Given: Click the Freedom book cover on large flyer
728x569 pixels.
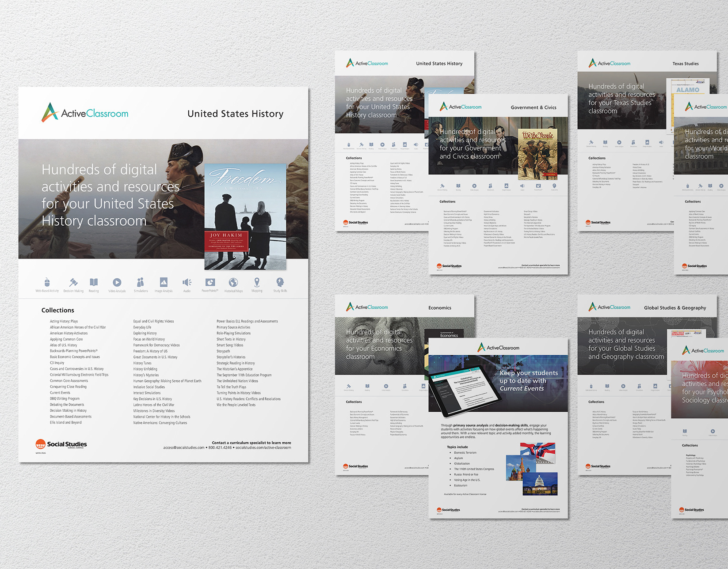Looking at the screenshot, I should point(245,216).
